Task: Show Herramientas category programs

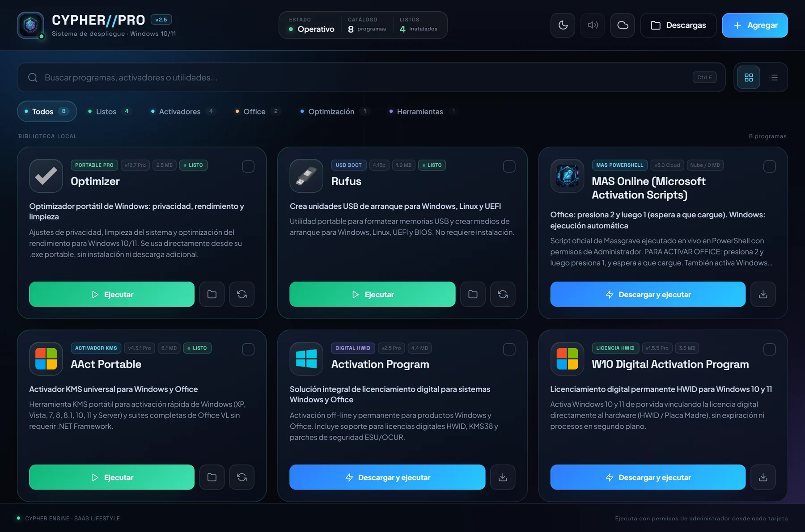Action: click(423, 111)
